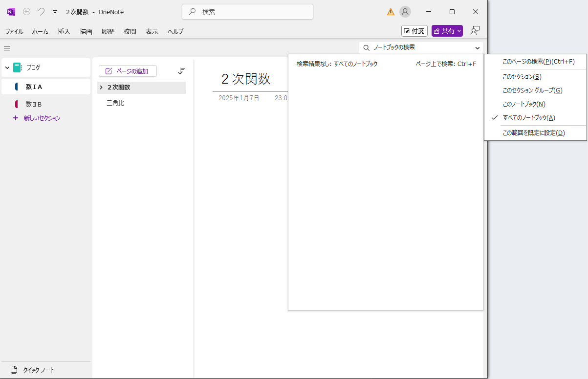Open the 描画 ribbon tab
Image resolution: width=588 pixels, height=379 pixels.
[x=86, y=31]
